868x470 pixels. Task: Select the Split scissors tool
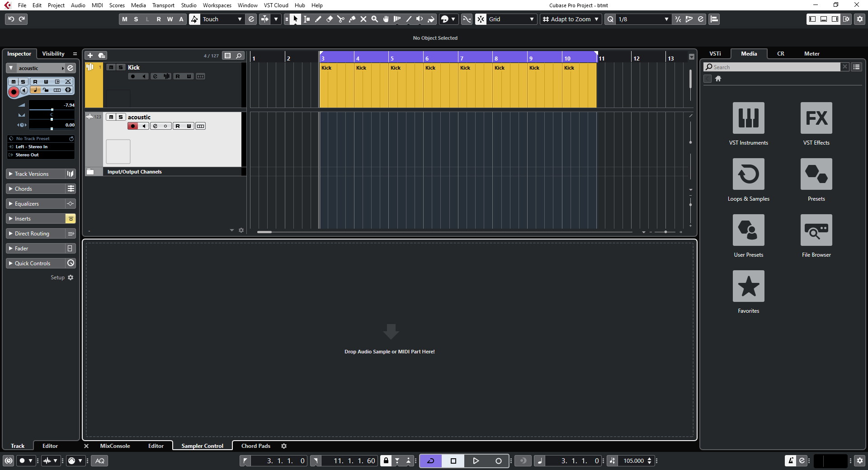(x=341, y=19)
